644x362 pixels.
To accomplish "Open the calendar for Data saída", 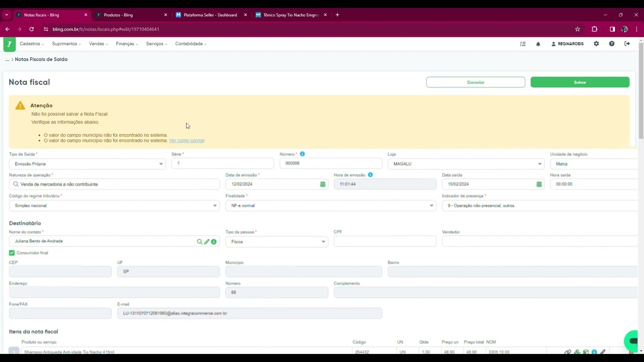I will coord(539,184).
